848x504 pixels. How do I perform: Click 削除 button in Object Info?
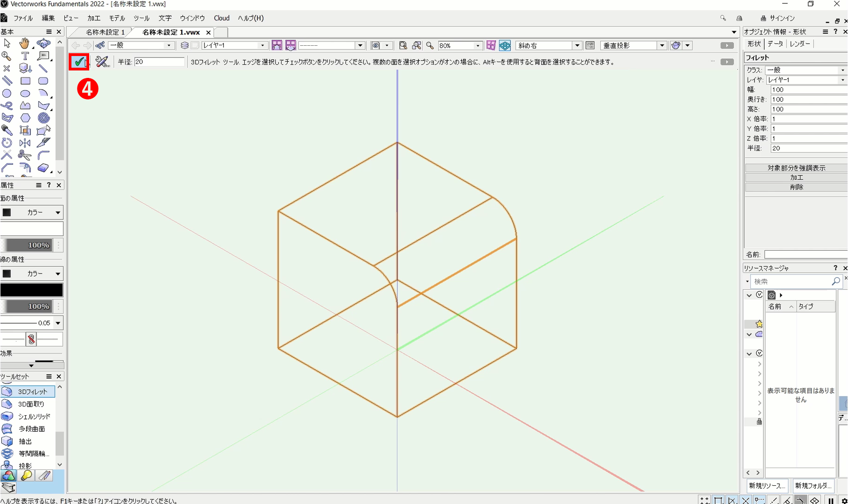point(796,187)
